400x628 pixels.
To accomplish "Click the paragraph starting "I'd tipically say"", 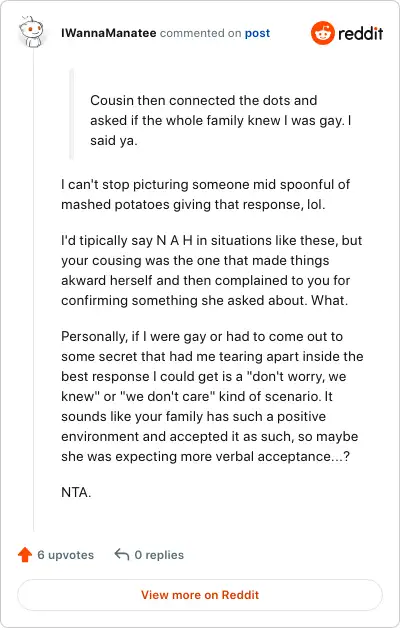I will coord(211,270).
